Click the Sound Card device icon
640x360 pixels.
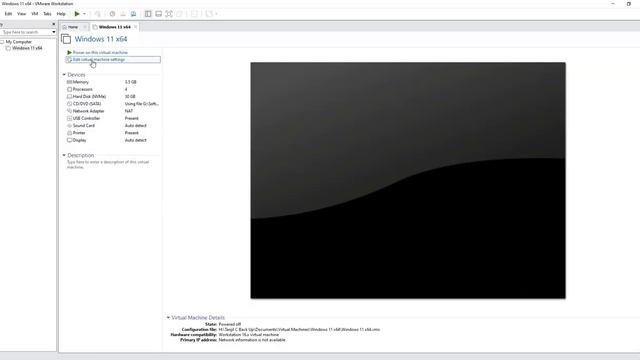point(69,126)
